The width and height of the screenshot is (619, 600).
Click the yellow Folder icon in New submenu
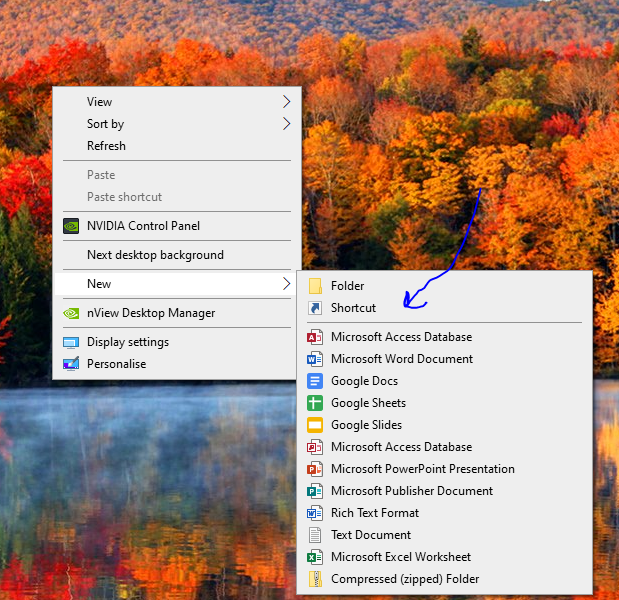(x=315, y=286)
